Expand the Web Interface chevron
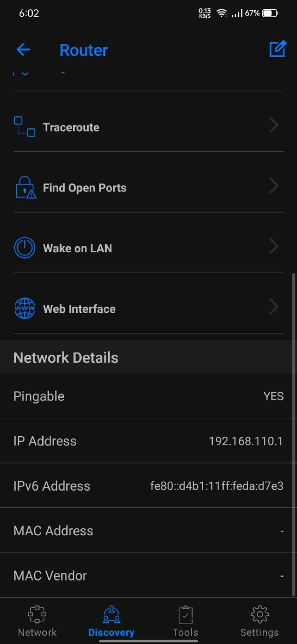Image resolution: width=297 pixels, height=644 pixels. click(274, 307)
